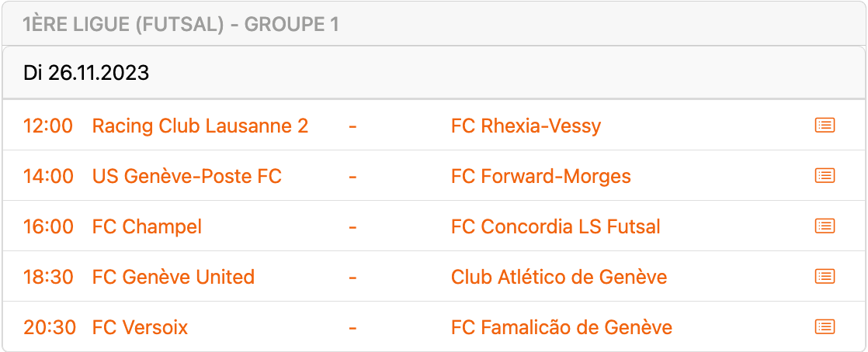Open FC Concordia LS Futsal link
868x352 pixels.
point(555,226)
